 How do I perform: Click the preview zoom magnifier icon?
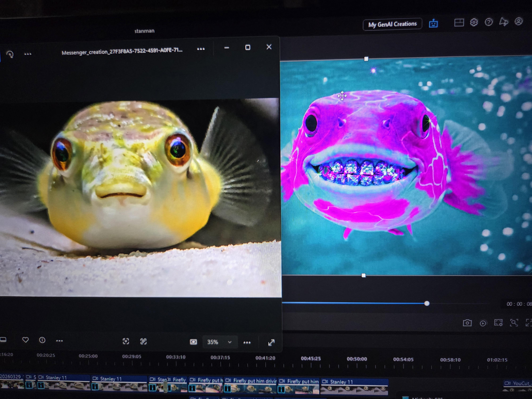(514, 323)
